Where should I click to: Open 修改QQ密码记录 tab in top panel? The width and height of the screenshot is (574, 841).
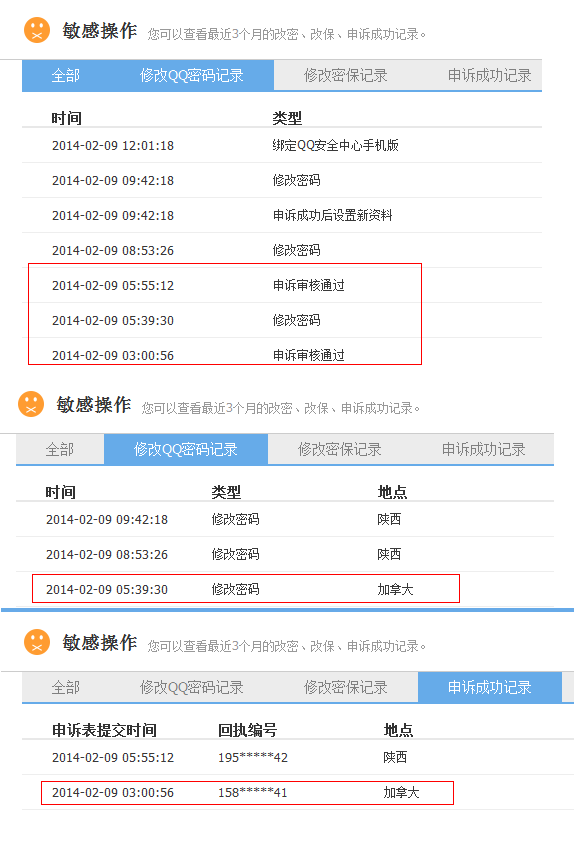192,75
